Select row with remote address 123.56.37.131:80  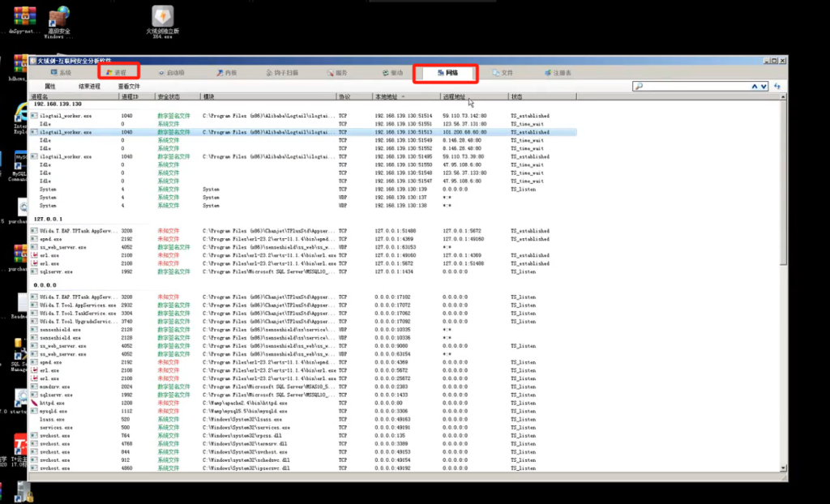(303, 124)
